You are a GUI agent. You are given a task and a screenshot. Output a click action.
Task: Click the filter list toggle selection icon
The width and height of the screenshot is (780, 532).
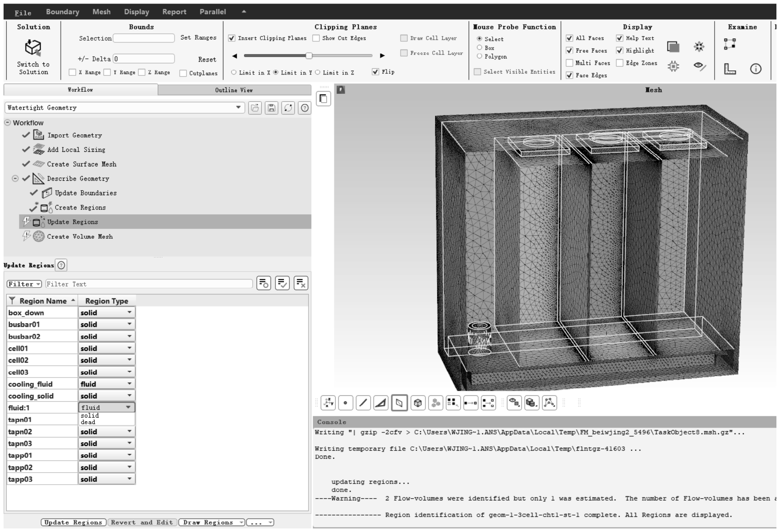coord(264,283)
